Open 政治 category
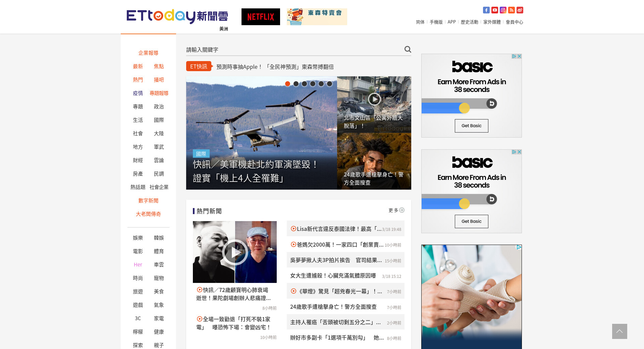 159,107
